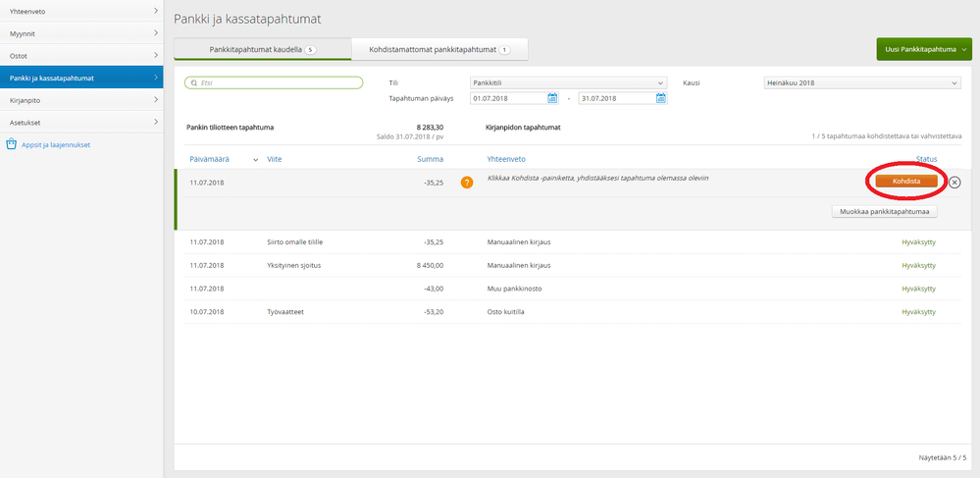Open end date calendar picker for 31.07.2018
Viewport: 980px width, 478px height.
coord(661,98)
